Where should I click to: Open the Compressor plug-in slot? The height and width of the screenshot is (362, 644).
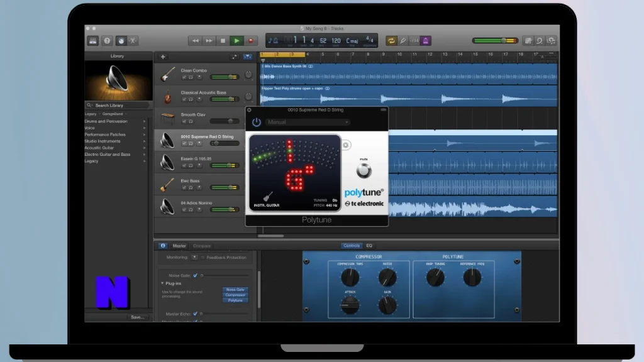coord(235,295)
